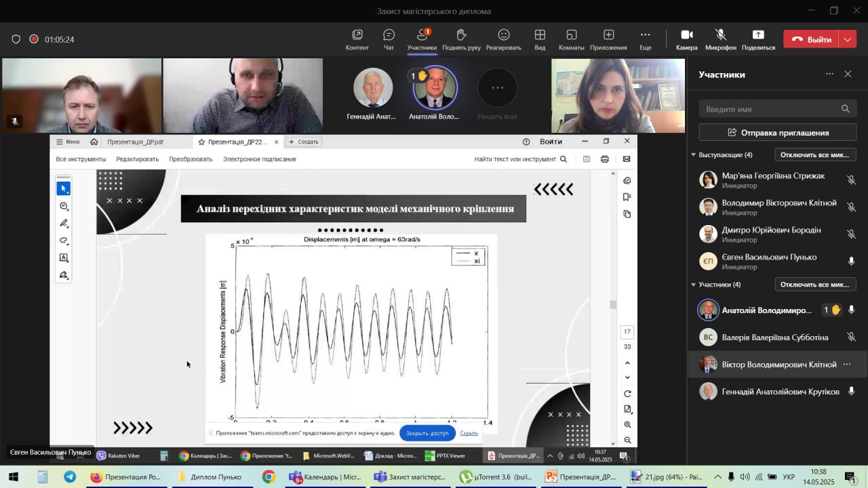Open Редактировать in Acrobat

[x=137, y=159]
